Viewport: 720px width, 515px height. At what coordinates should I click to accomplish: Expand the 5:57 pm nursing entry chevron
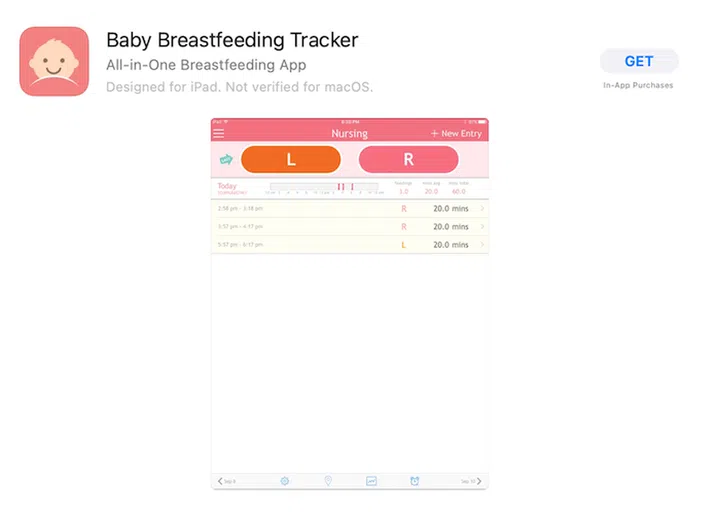[482, 245]
